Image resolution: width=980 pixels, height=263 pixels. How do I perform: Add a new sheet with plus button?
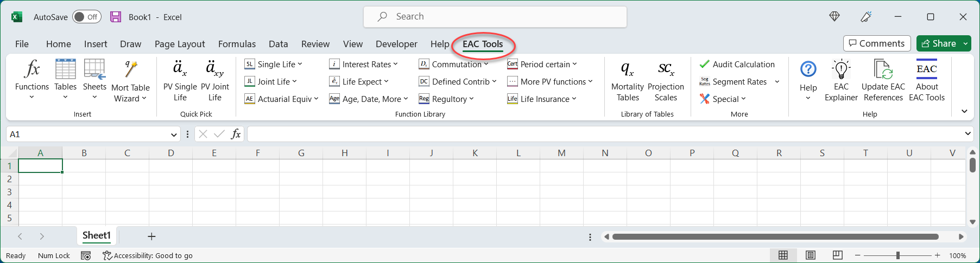point(151,236)
